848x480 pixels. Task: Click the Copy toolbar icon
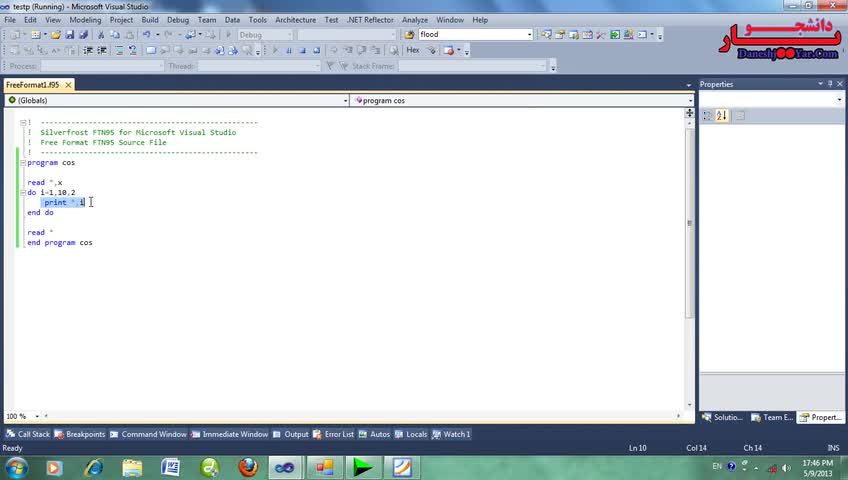(115, 35)
